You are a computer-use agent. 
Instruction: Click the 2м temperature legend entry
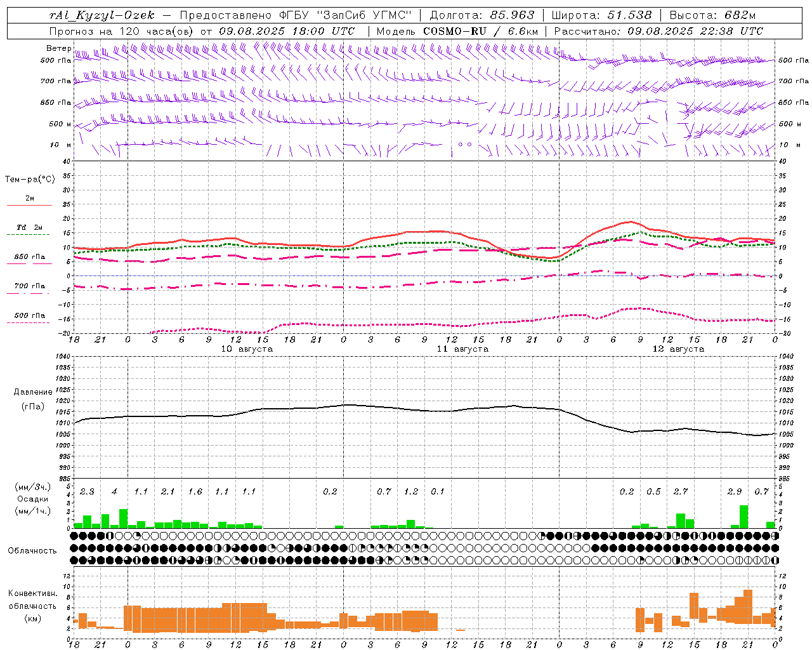pos(30,199)
